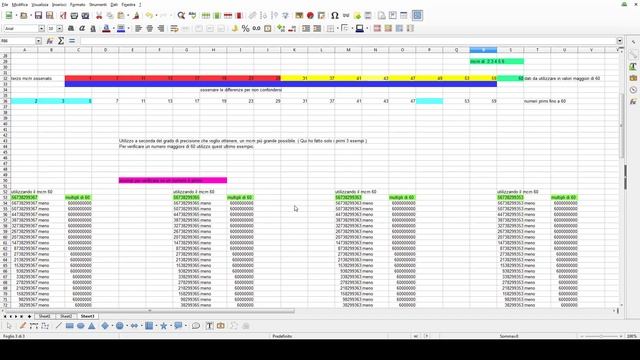Select the Smiley symbol shapes tool
Image resolution: width=640 pixels, height=360 pixels.
119,326
